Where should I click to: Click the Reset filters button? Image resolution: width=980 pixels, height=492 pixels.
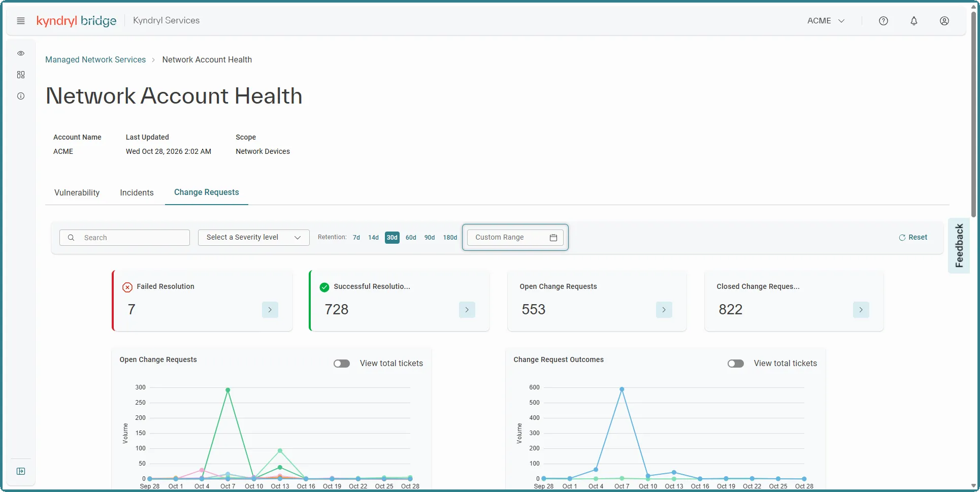click(913, 238)
